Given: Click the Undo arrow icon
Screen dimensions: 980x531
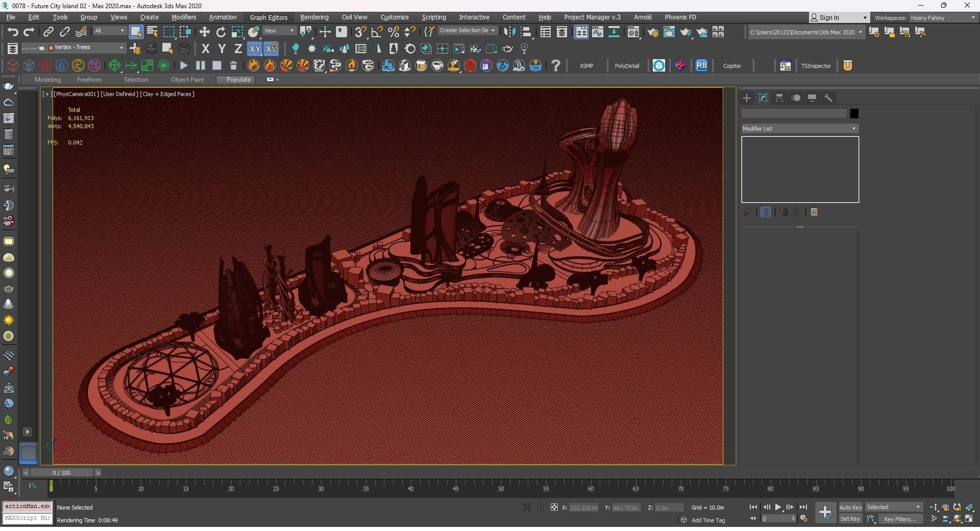Looking at the screenshot, I should click(x=13, y=32).
